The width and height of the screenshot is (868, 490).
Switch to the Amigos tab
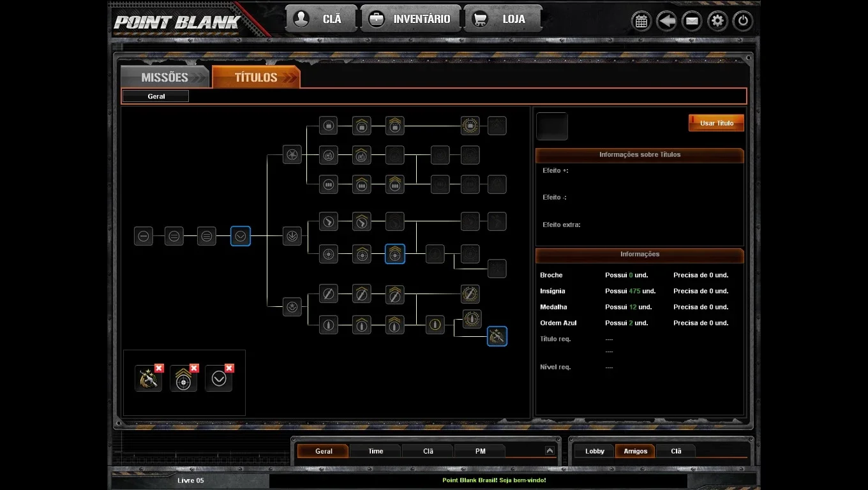pos(635,451)
